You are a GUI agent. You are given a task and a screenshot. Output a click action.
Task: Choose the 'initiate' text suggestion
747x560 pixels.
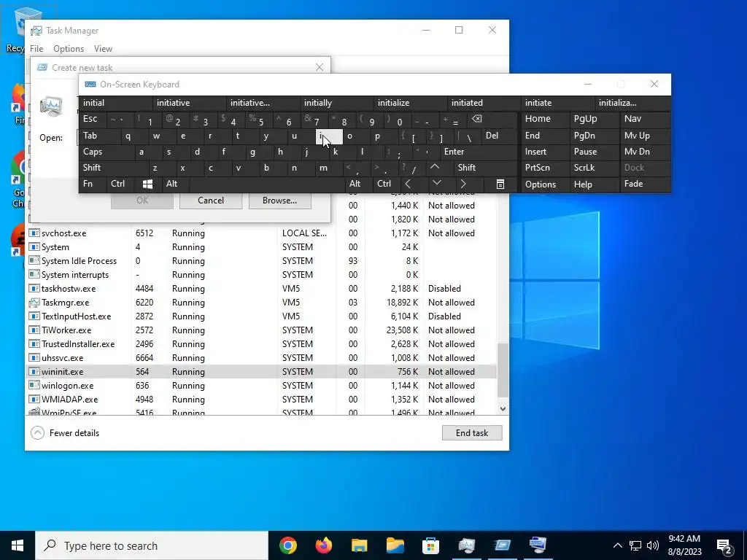coord(558,103)
